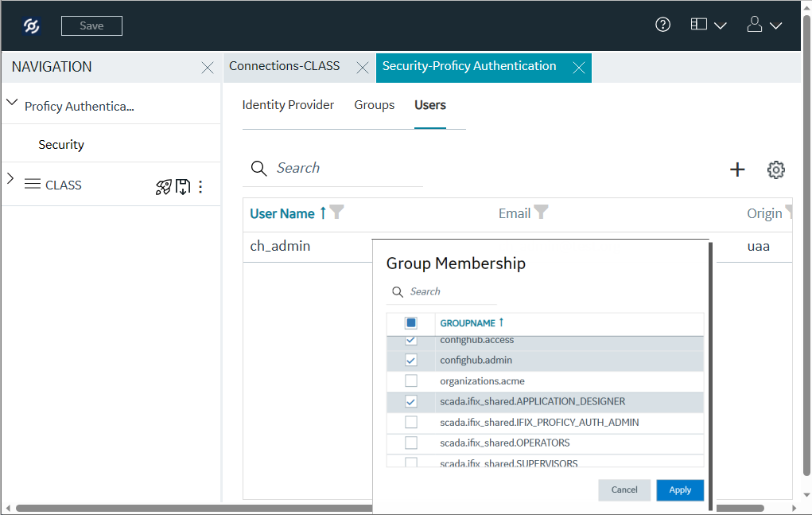Check the scada.ifix_shared.IFIX_PROFICY_AUTH_ADMIN checkbox

(x=410, y=422)
